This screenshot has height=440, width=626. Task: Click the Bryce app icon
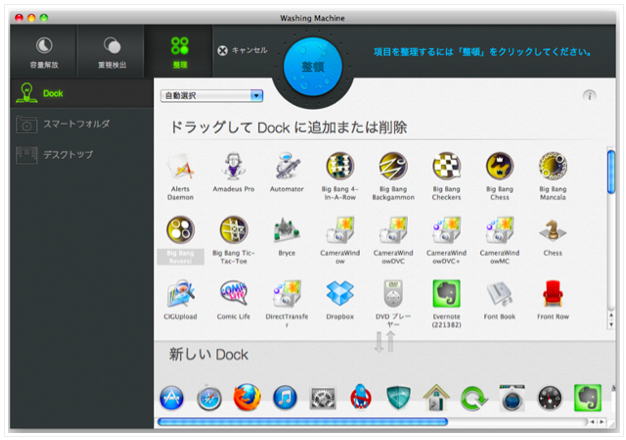[287, 230]
